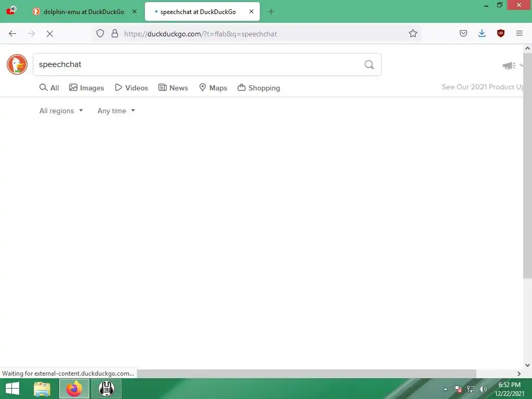Select the All results category

point(49,88)
